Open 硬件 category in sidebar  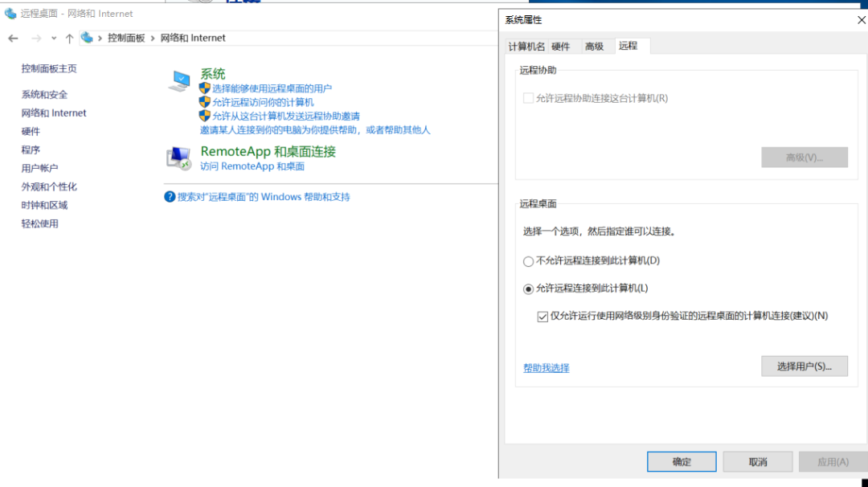point(31,131)
